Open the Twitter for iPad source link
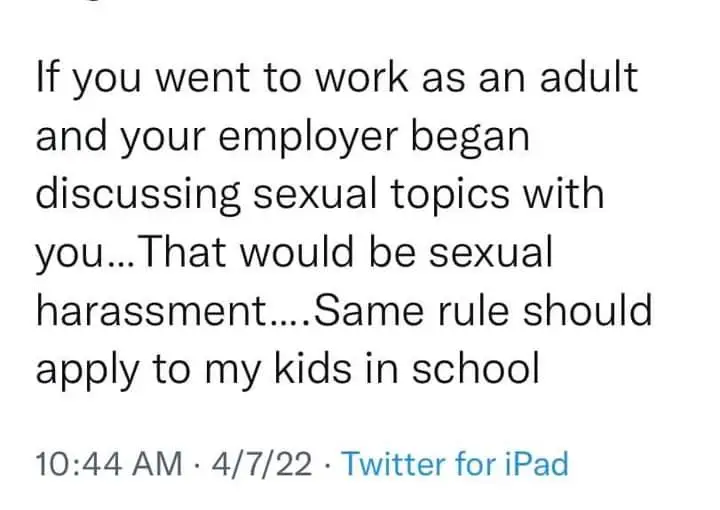Screen dimensions: 720x510 (x=456, y=464)
